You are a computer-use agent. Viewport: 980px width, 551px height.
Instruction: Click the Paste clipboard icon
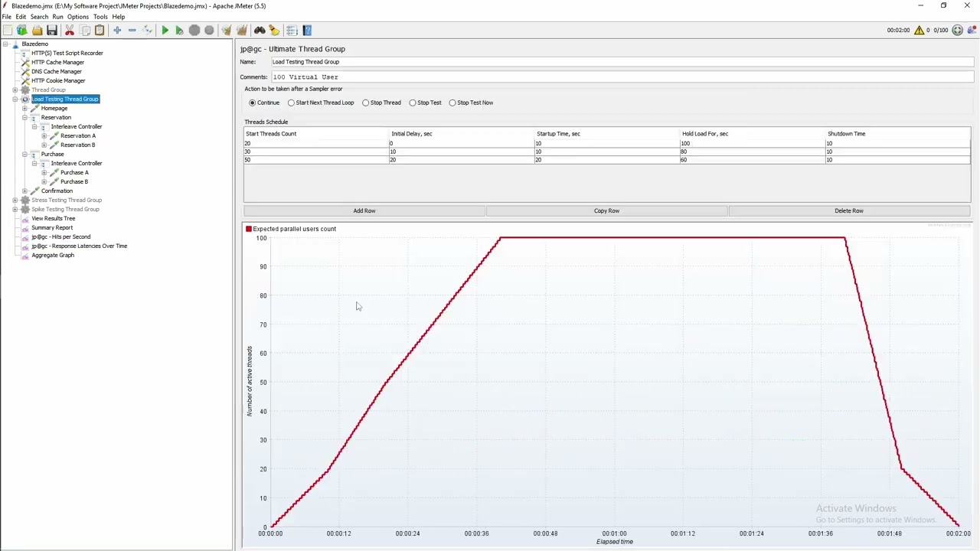point(100,31)
